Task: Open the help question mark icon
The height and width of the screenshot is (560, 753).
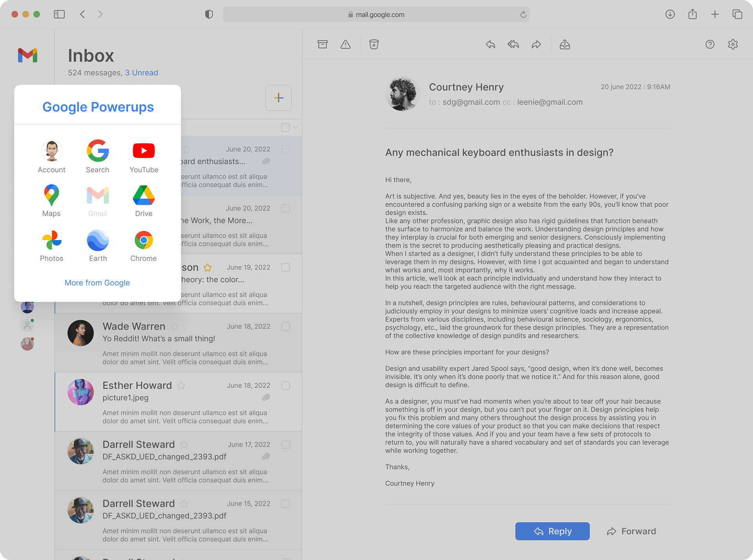Action: [x=709, y=44]
